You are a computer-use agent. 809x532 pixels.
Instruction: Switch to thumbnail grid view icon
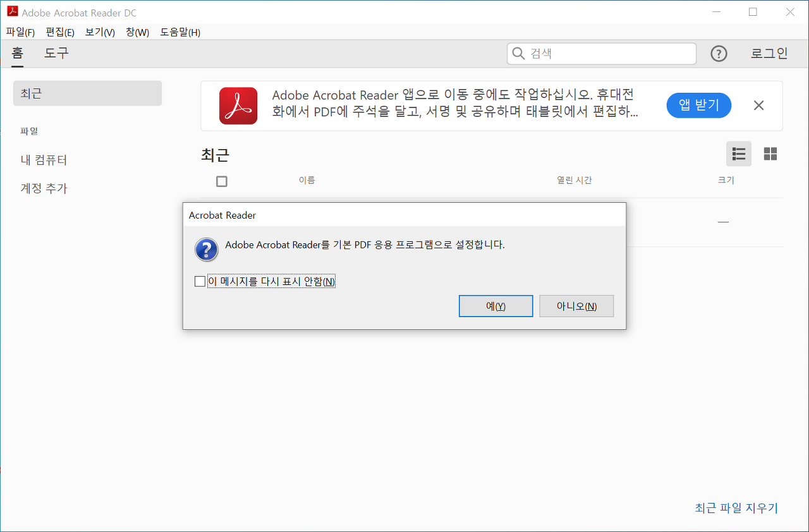tap(770, 154)
